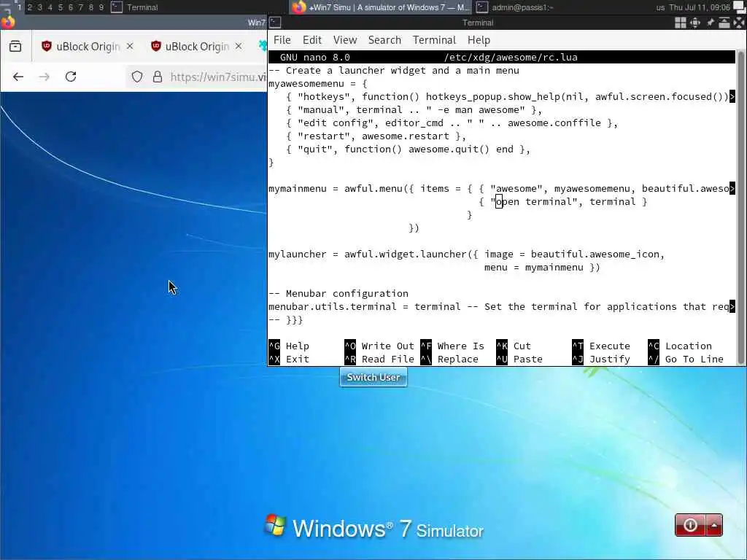Image resolution: width=747 pixels, height=560 pixels.
Task: Click the red power shutdown button
Action: [690, 525]
